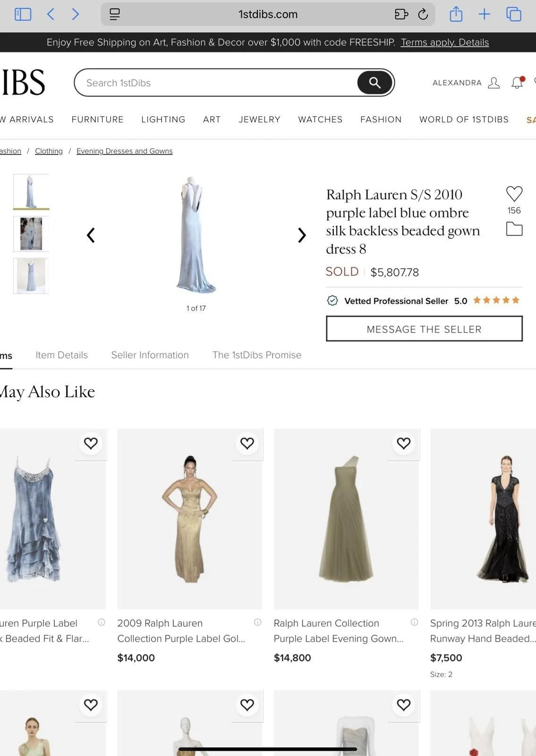
Task: Open a new Safari tab
Action: pos(485,14)
